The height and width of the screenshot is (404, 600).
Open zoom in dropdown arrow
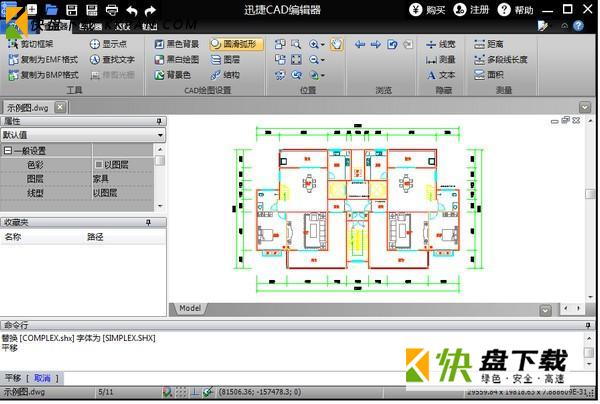click(323, 45)
